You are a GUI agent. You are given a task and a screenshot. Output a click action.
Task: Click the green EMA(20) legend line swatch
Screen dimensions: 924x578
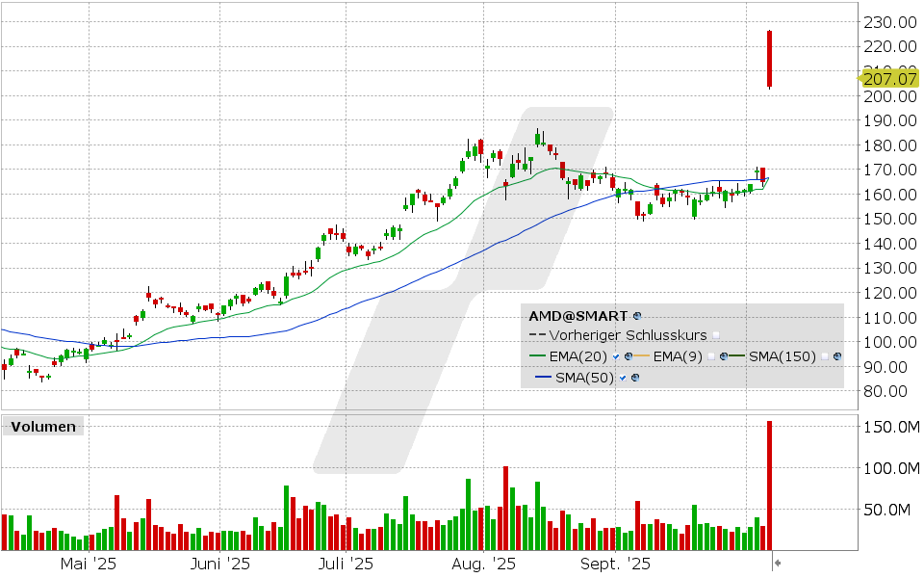click(x=537, y=356)
